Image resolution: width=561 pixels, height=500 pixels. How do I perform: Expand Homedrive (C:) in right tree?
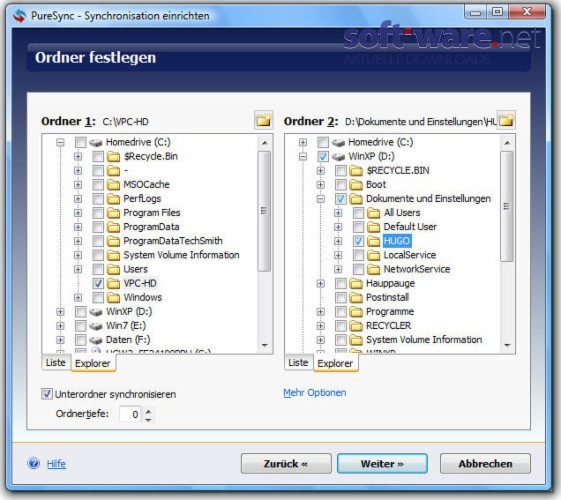(x=303, y=142)
